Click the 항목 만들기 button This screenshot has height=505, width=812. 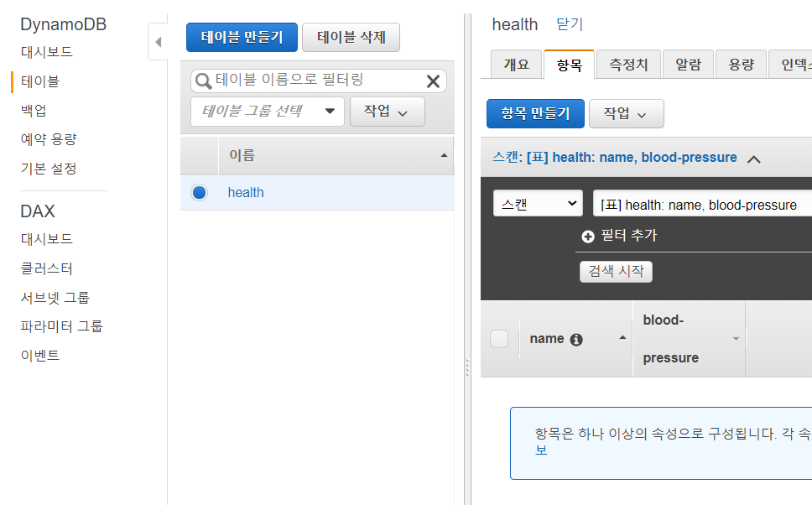pos(535,113)
